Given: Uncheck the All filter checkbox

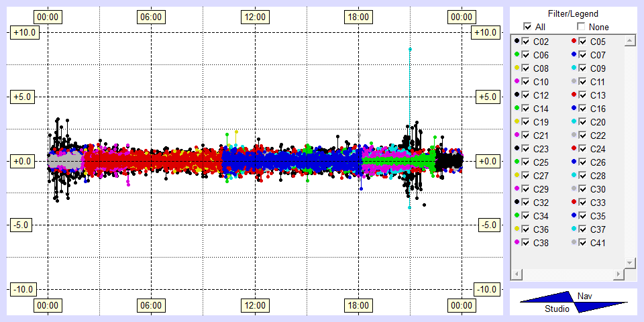Looking at the screenshot, I should point(527,27).
